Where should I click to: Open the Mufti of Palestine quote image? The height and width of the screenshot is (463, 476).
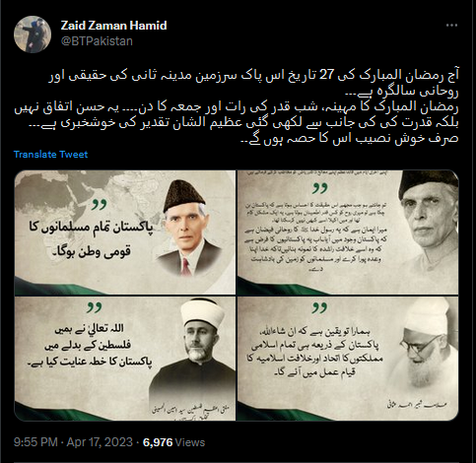click(125, 359)
